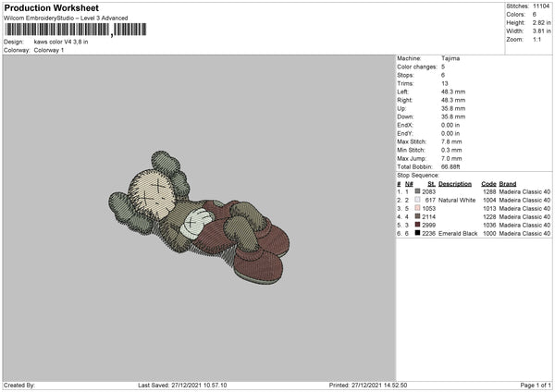Click 'Emerald Black' description text
The image size is (555, 392).
458,233
